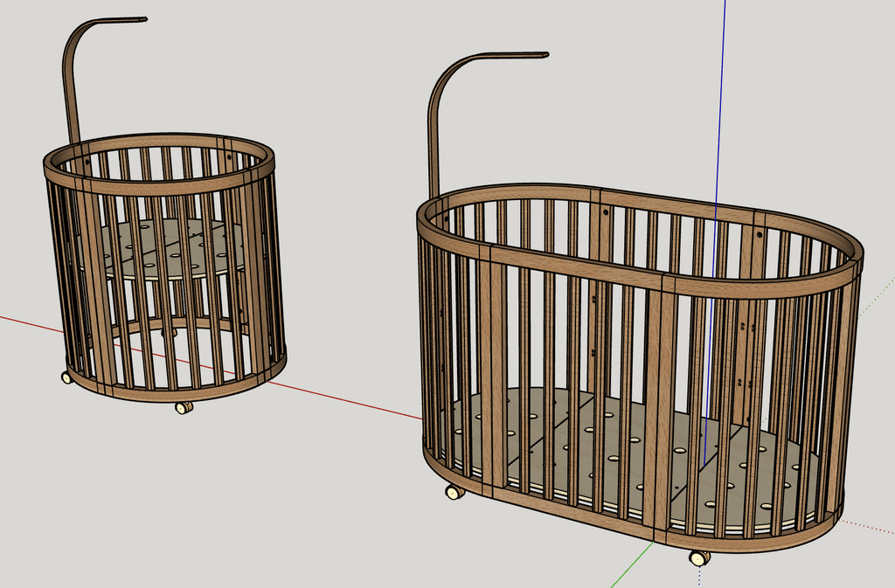Pick the oval crib's left caster wheel

pos(454,492)
